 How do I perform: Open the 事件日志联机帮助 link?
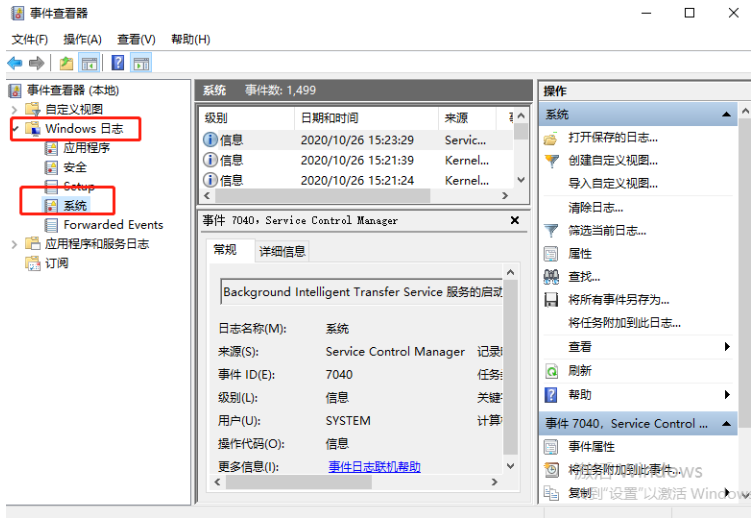[x=374, y=467]
